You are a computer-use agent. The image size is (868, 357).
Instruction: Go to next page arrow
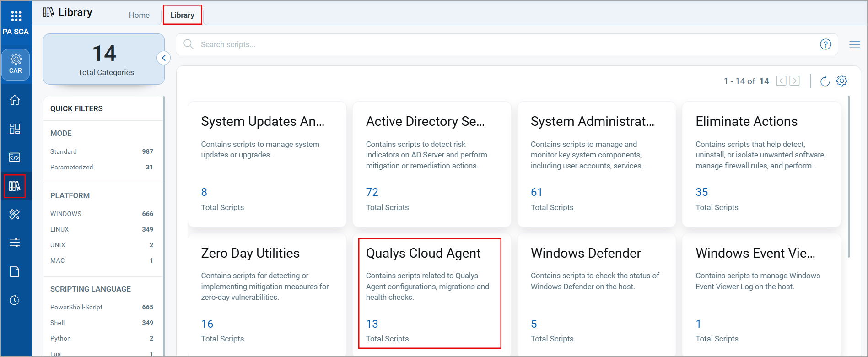[795, 81]
